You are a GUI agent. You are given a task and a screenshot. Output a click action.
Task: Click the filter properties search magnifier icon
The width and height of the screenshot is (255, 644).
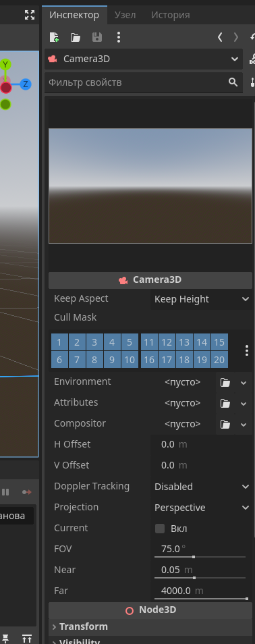coord(233,82)
